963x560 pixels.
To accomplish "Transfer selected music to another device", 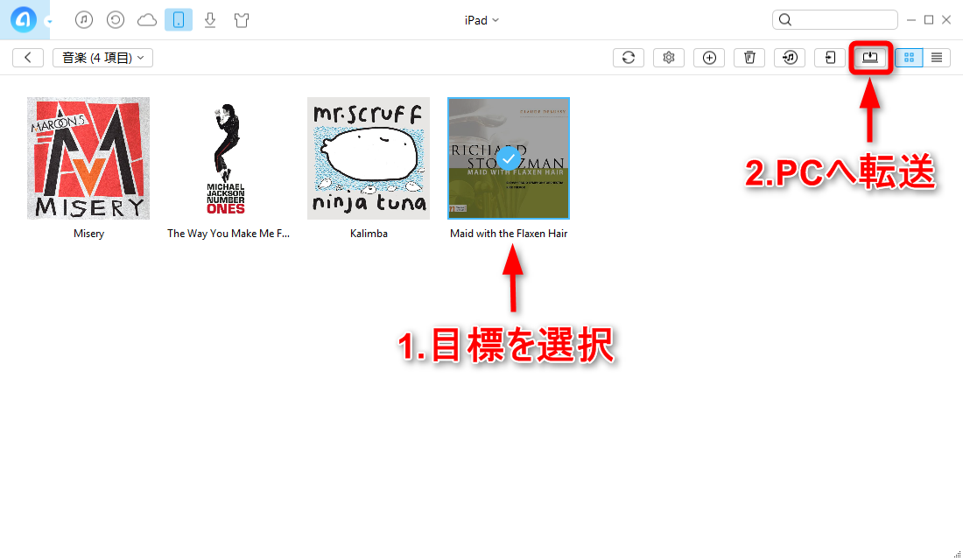I will tap(830, 57).
